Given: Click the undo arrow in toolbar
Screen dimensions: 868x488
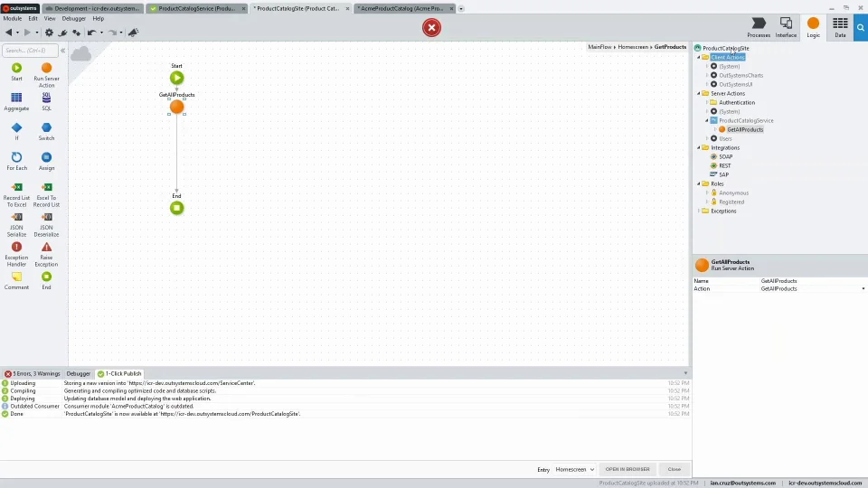Looking at the screenshot, I should 92,33.
